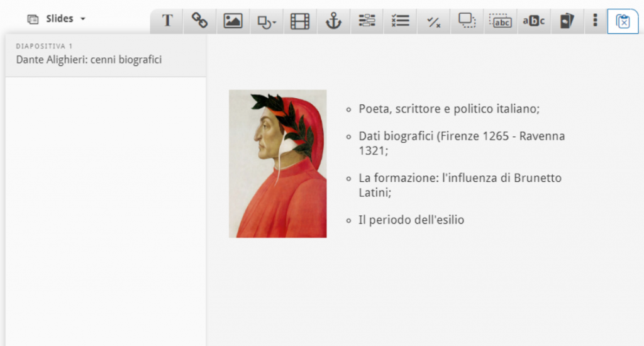Insert checklist with list icon
The width and height of the screenshot is (644, 346).
[x=400, y=21]
